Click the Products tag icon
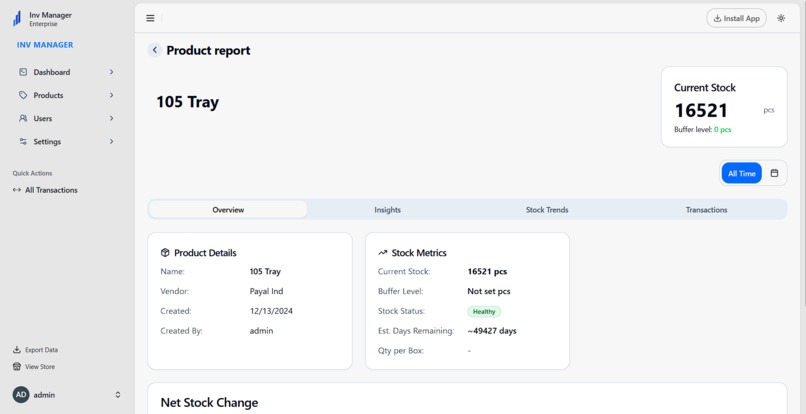 click(x=23, y=95)
